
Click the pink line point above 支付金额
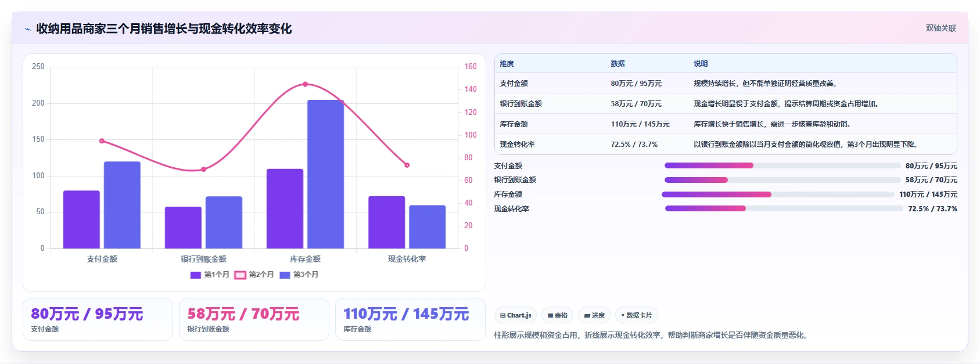click(102, 141)
